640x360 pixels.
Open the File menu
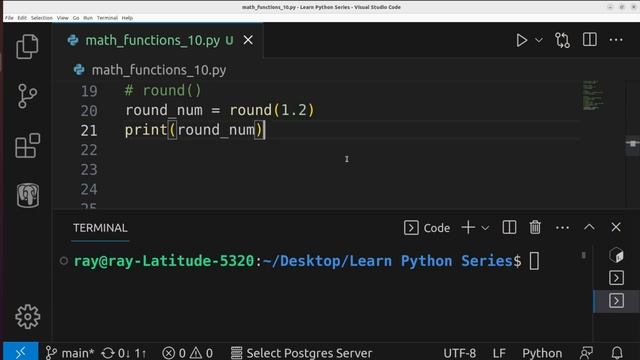[9, 18]
